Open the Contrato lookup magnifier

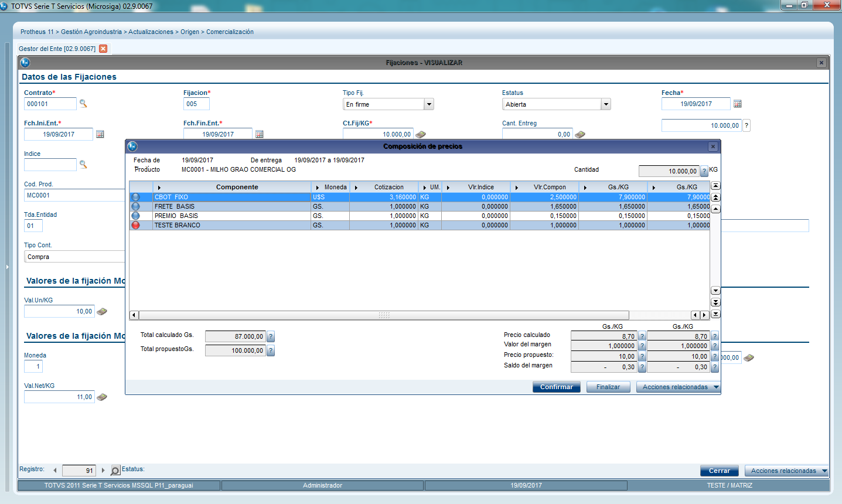pos(83,104)
